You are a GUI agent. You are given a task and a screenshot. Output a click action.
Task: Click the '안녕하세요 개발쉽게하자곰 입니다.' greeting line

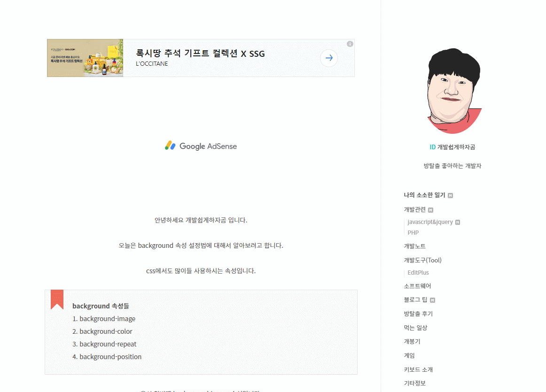tap(201, 220)
